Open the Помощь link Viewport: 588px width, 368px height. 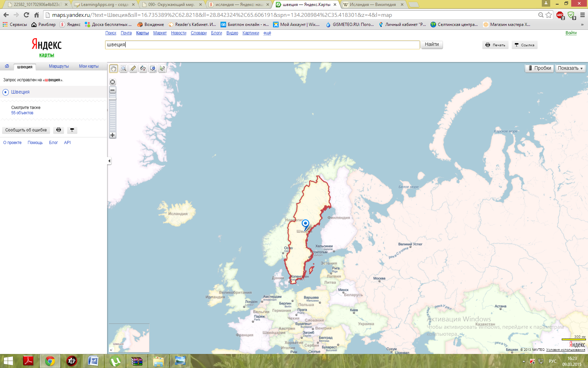(x=35, y=143)
